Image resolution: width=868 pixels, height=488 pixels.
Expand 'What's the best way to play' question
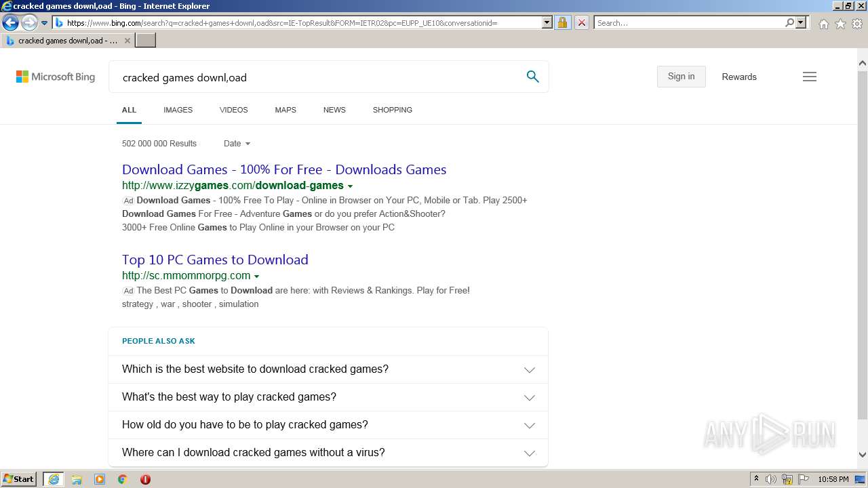tap(328, 397)
